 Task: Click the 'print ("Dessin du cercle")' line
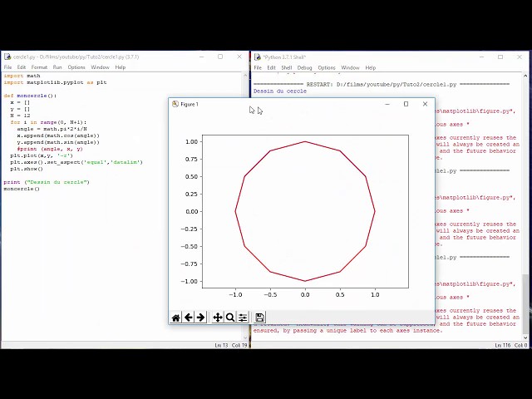(47, 182)
